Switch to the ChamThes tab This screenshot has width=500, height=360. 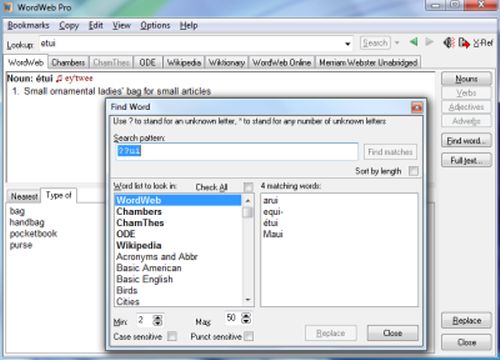tap(111, 62)
